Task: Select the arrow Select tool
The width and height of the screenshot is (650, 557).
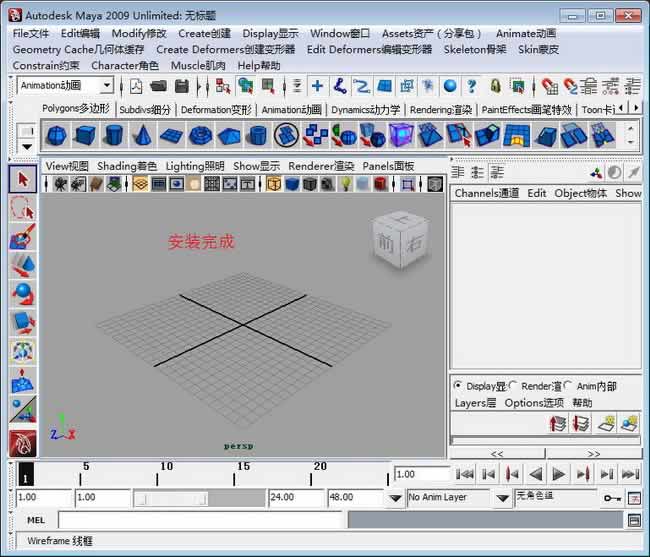Action: pyautogui.click(x=23, y=179)
